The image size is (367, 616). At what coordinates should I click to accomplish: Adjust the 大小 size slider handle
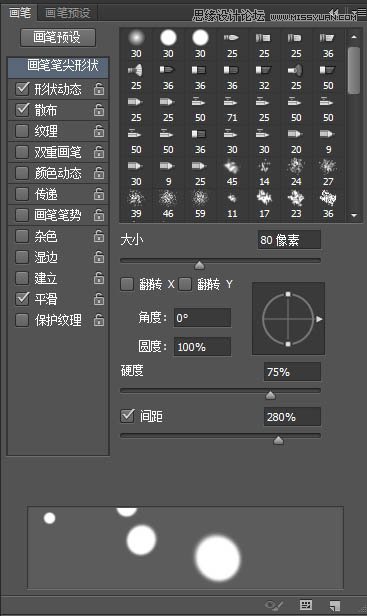pos(200,265)
